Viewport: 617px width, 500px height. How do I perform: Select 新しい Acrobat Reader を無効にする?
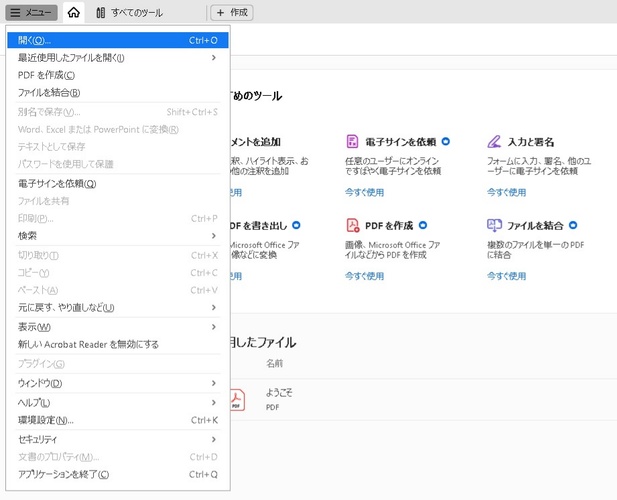tap(118, 344)
